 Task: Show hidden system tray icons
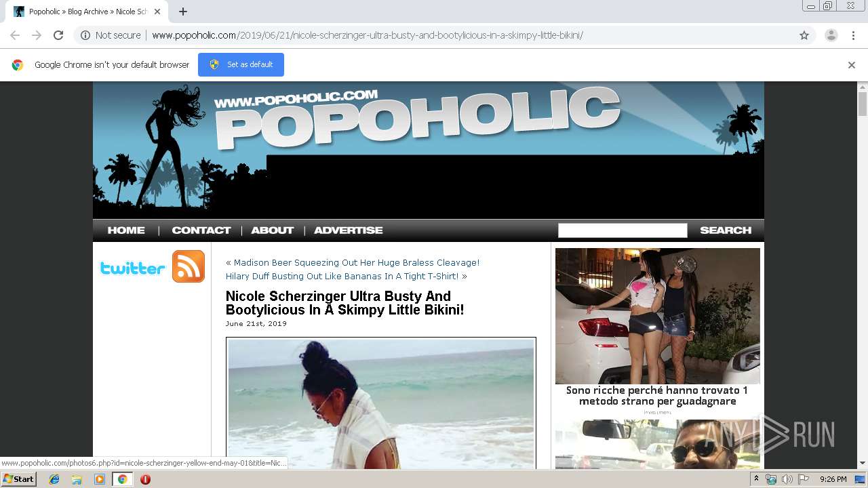(x=757, y=479)
